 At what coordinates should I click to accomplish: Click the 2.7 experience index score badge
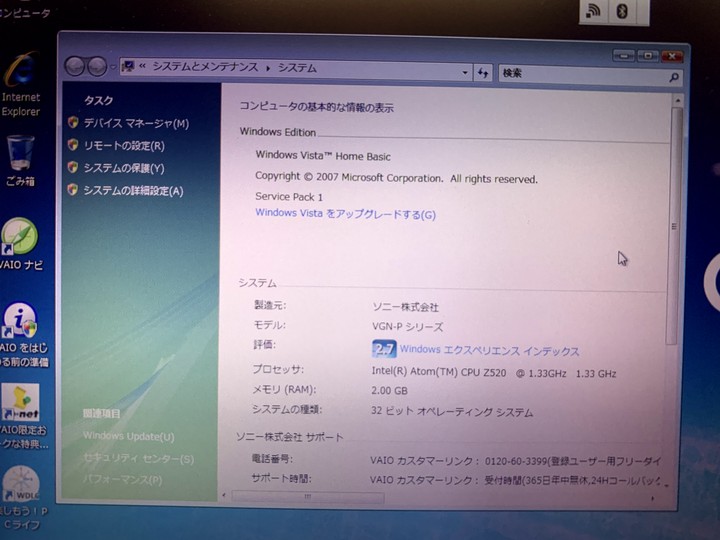click(x=384, y=349)
